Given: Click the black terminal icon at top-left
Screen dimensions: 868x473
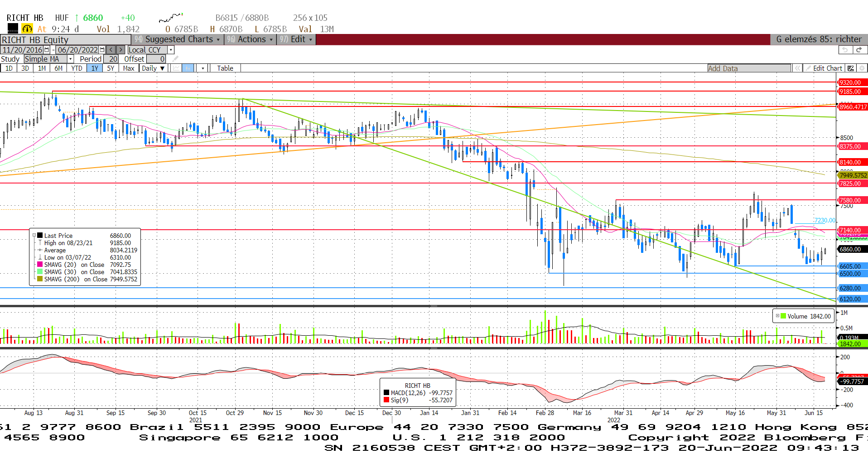Looking at the screenshot, I should pyautogui.click(x=13, y=29).
